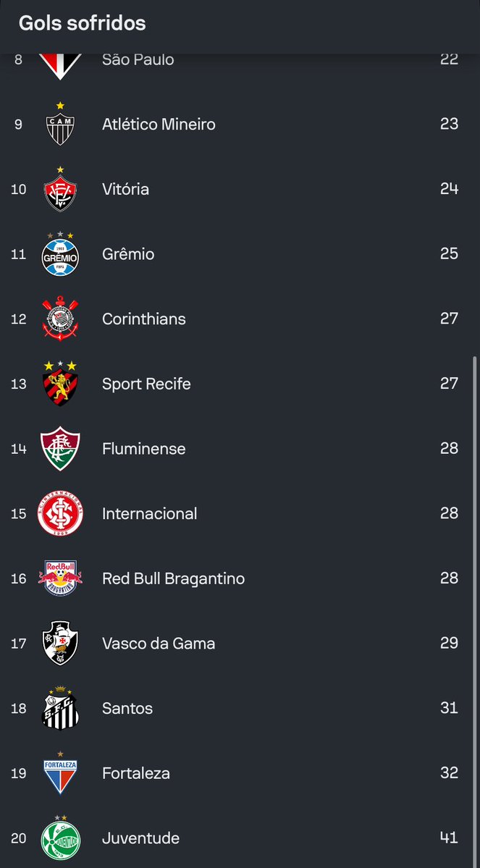Click Fortaleza's 32 goals conceded value
This screenshot has width=480, height=868.
[x=449, y=772]
